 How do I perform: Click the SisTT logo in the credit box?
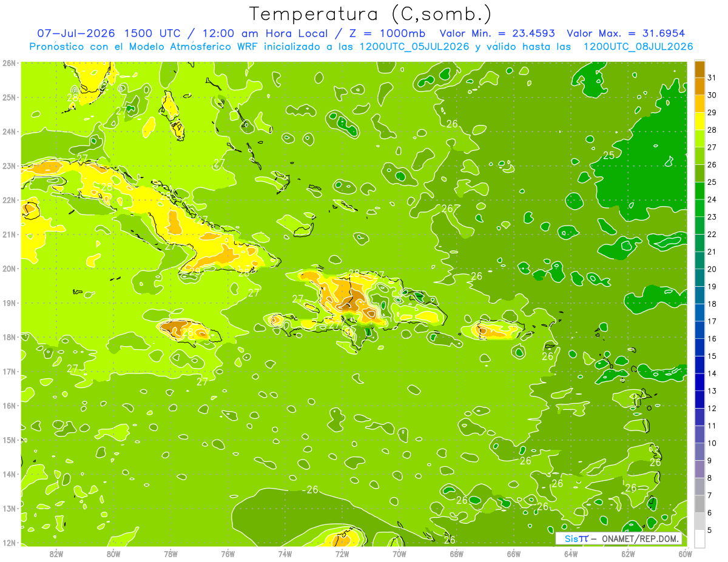pyautogui.click(x=576, y=539)
